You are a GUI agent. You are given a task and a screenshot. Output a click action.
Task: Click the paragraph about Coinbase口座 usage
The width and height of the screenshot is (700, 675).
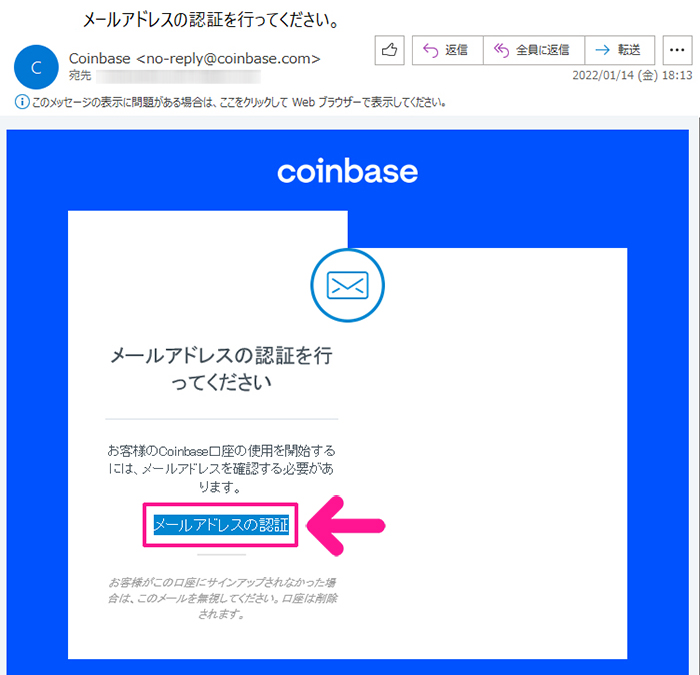click(221, 469)
